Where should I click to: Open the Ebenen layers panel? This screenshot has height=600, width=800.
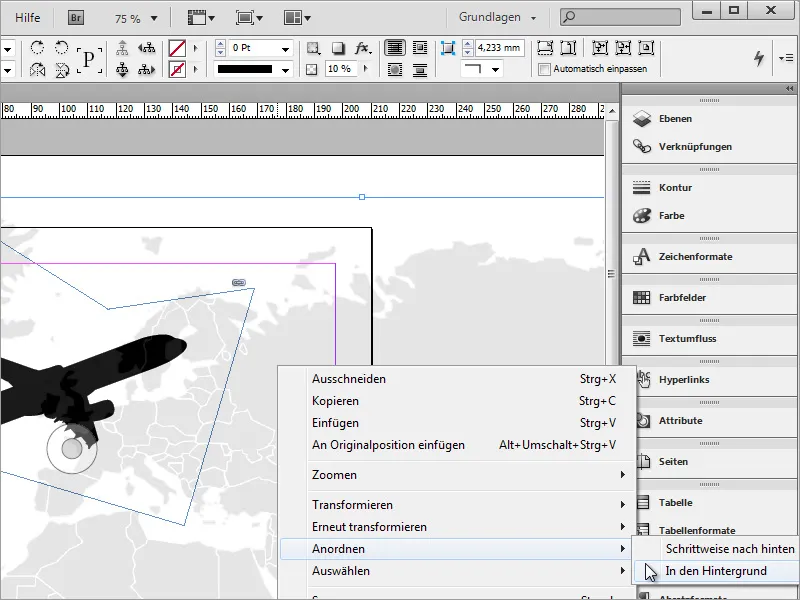[x=675, y=118]
